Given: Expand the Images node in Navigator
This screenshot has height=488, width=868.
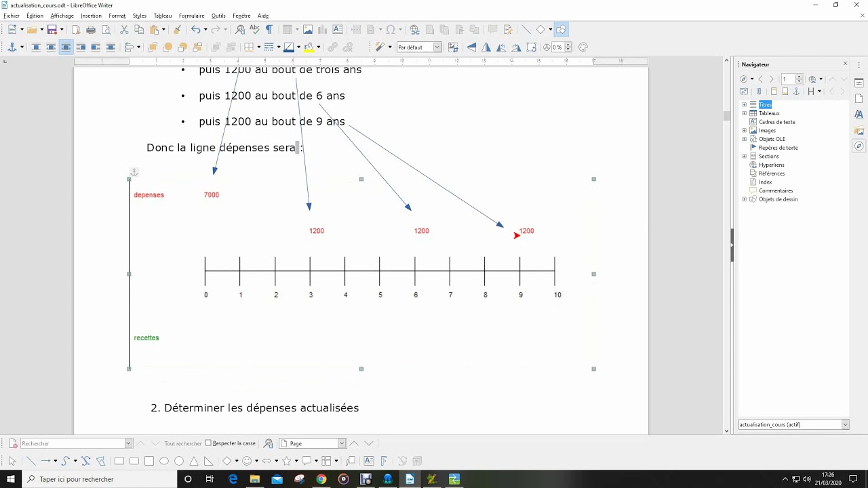Looking at the screenshot, I should click(745, 131).
